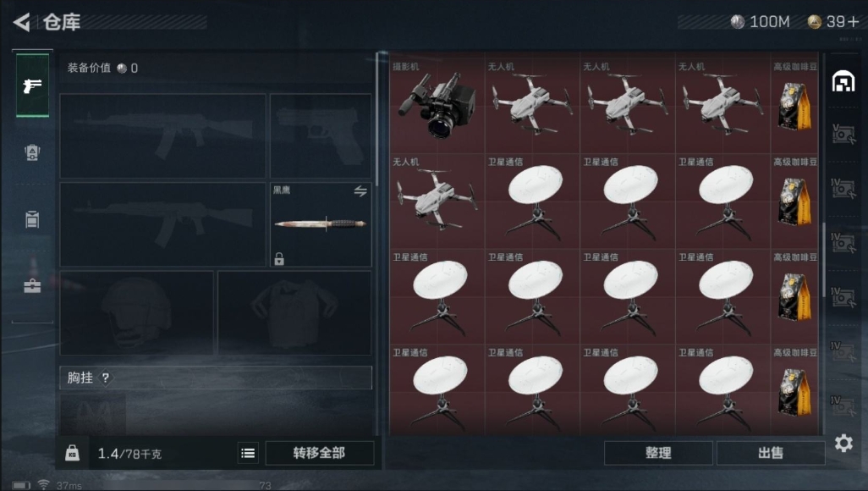Open the briefcase safe-box sidebar icon

(32, 285)
